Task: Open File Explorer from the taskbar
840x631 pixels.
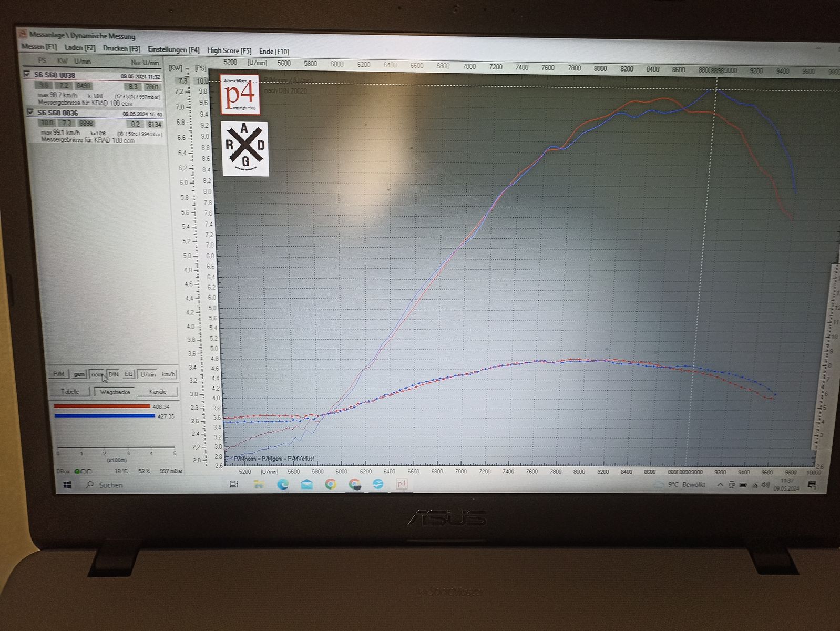Action: [x=258, y=484]
